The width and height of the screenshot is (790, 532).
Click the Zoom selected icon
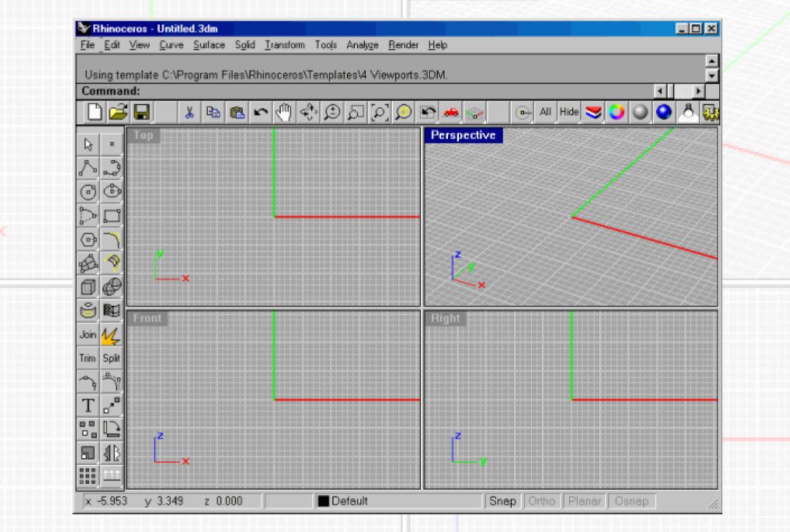(403, 112)
